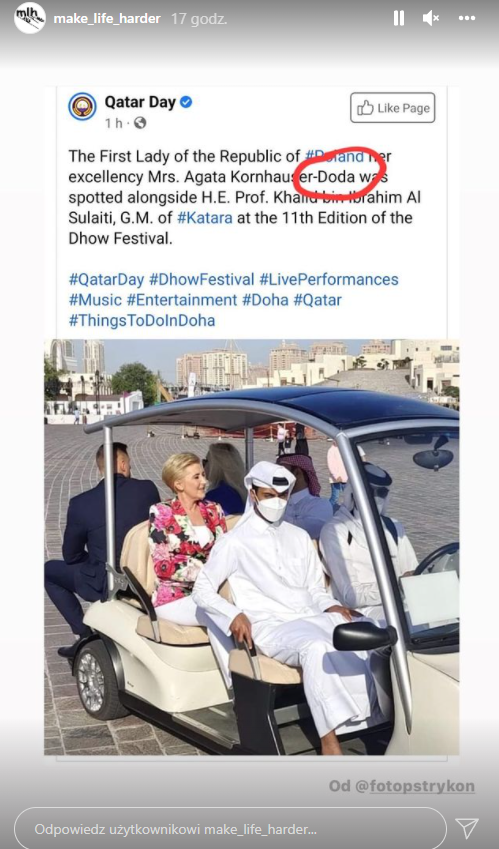Open the three-dot more options menu
The height and width of the screenshot is (849, 499).
click(467, 18)
